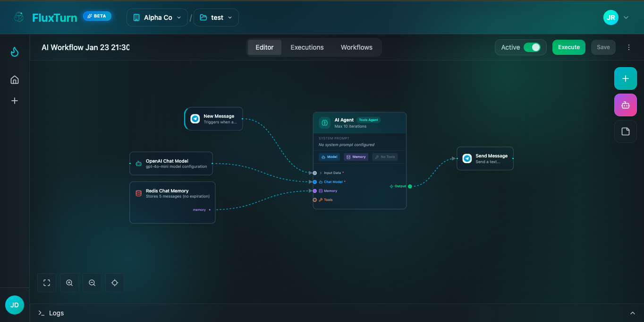644x322 pixels.
Task: Toggle the Active workflow switch
Action: pyautogui.click(x=532, y=47)
